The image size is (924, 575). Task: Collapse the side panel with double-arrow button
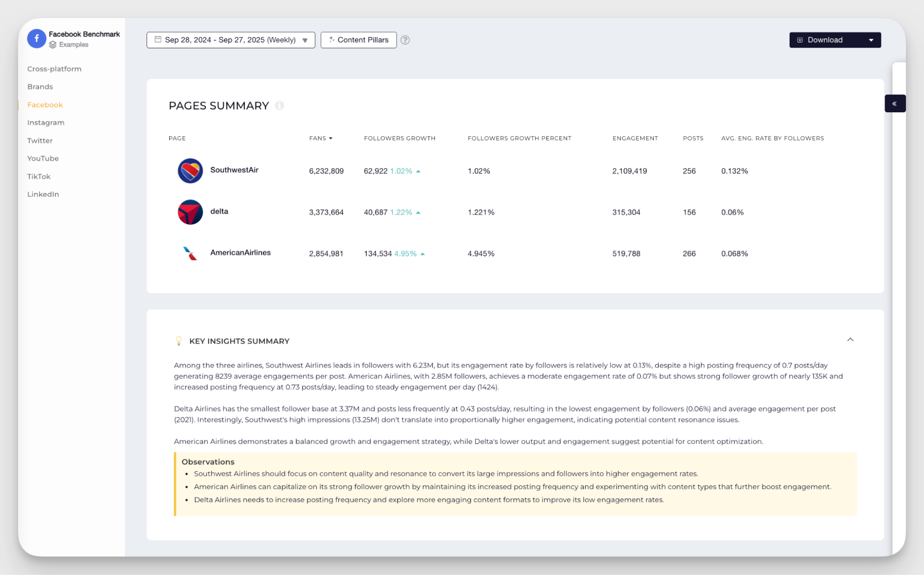click(894, 104)
